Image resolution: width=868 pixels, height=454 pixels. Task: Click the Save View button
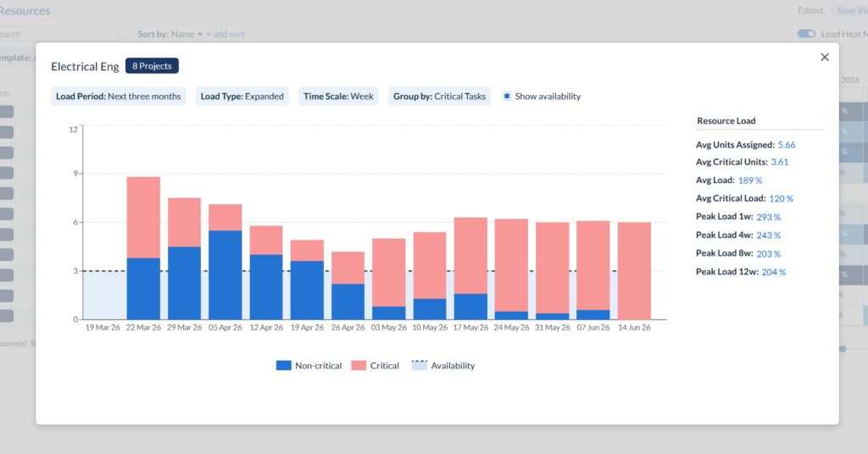click(x=850, y=11)
